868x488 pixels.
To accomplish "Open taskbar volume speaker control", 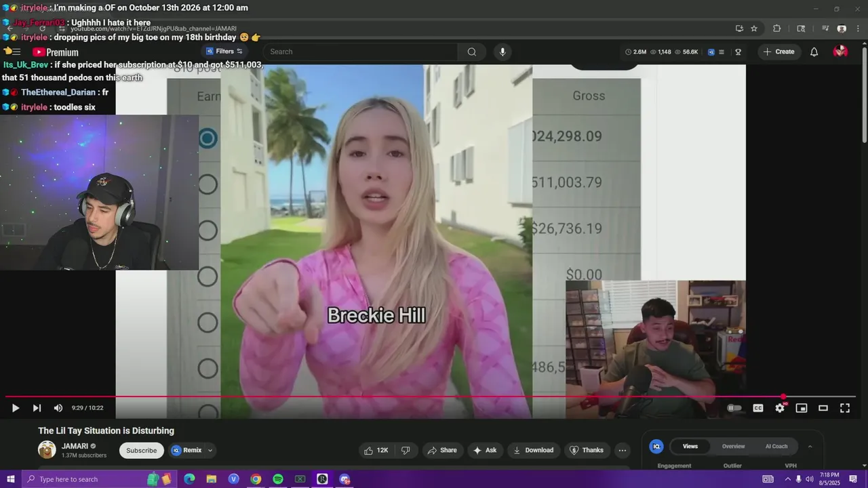I will (810, 479).
